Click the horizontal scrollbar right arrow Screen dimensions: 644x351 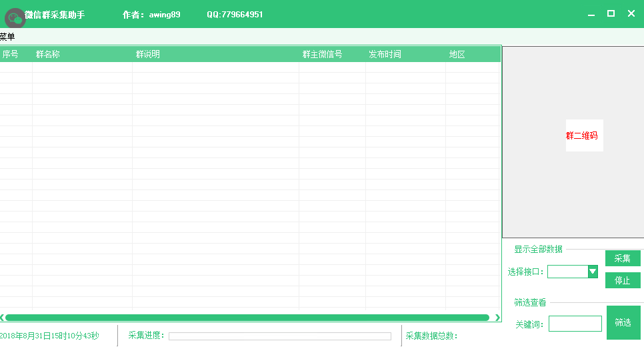click(x=497, y=317)
